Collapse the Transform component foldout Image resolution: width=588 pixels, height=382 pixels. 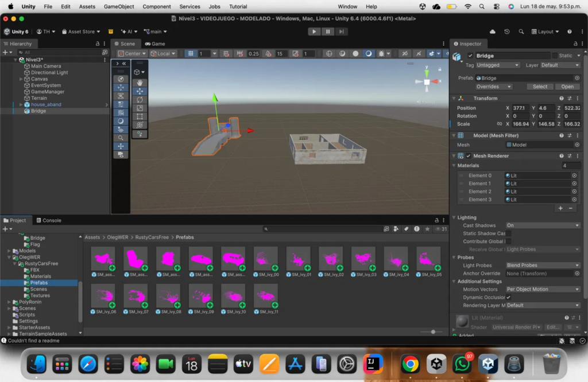click(454, 98)
